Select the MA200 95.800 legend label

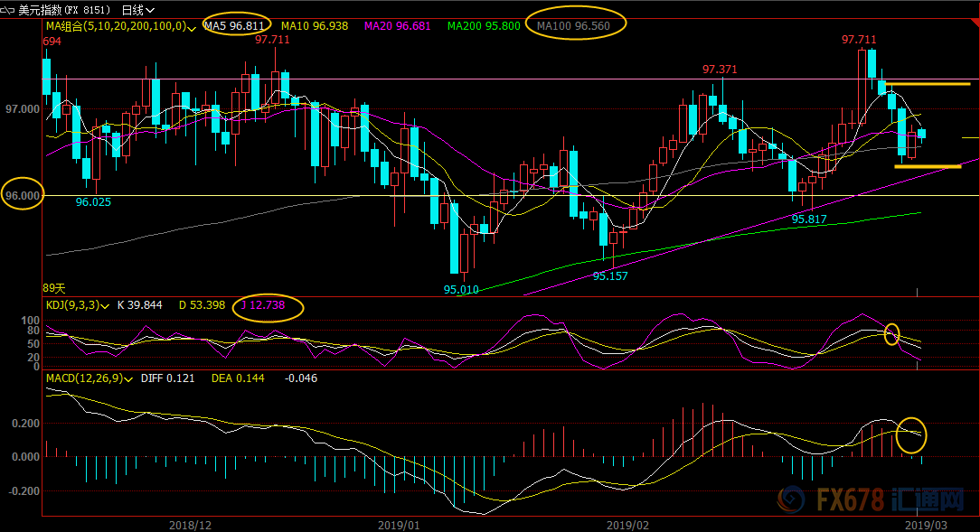484,26
